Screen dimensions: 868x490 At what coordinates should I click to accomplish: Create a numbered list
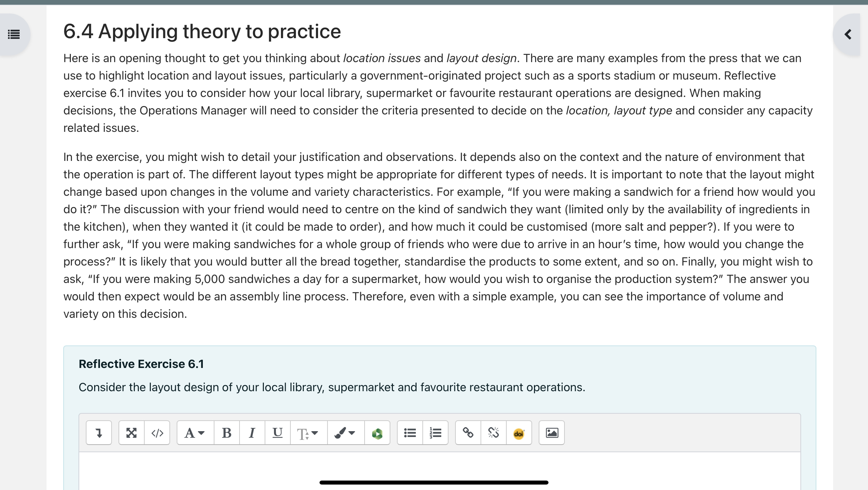[x=435, y=432]
